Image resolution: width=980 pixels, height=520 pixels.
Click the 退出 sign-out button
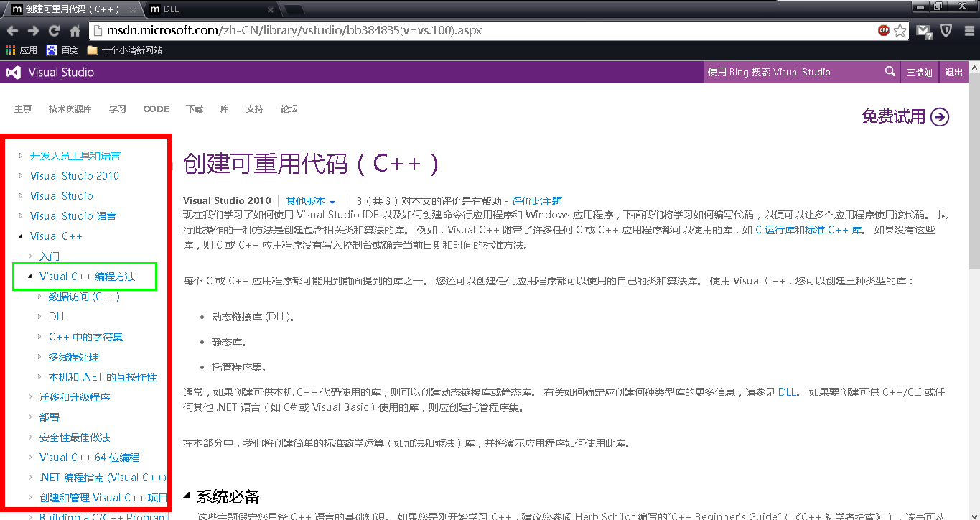point(953,73)
